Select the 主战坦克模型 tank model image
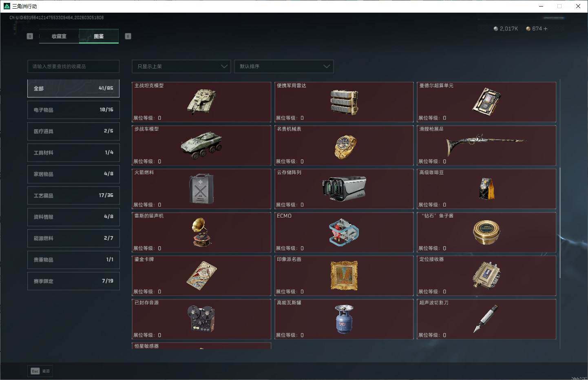This screenshot has height=380, width=588. [x=201, y=101]
